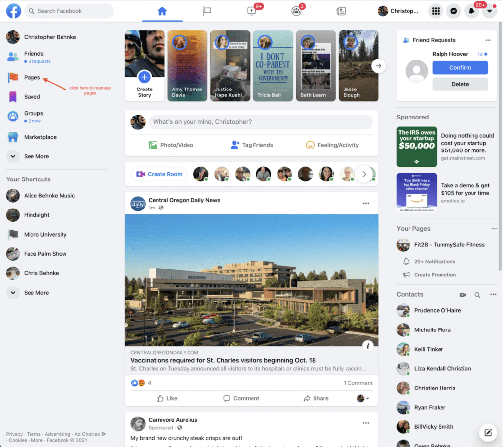Open the notifications bell icon
The height and width of the screenshot is (448, 504).
click(x=472, y=11)
